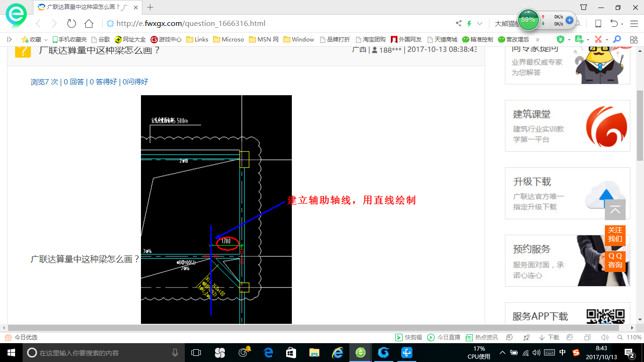
Task: Click the blue plus on the speed widget
Action: point(570,20)
